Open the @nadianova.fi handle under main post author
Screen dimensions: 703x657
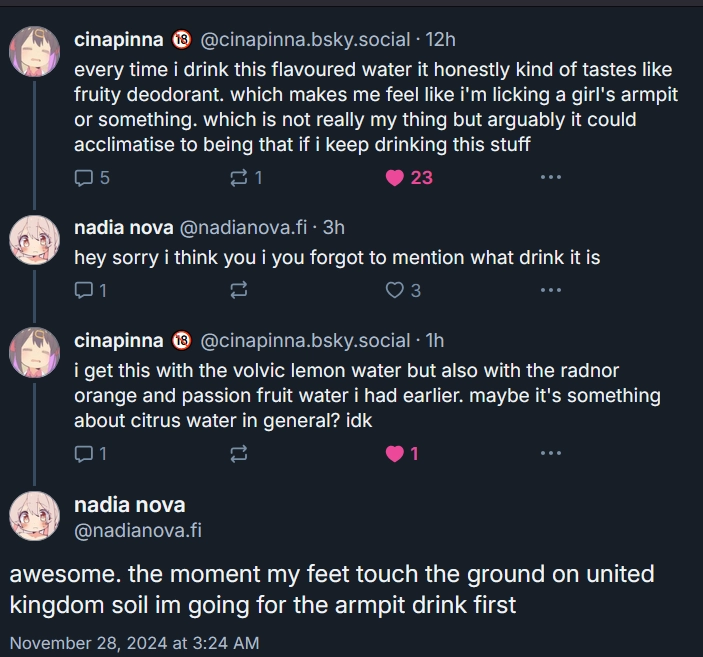click(138, 531)
